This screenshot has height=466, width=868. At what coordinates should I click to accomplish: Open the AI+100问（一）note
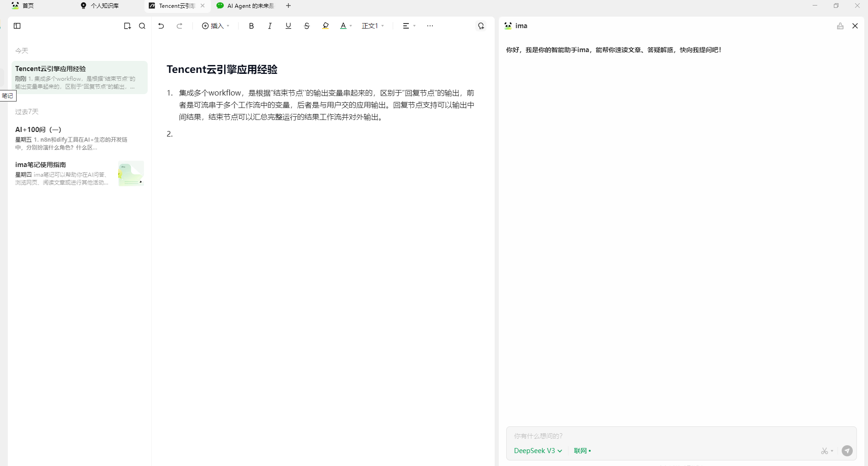coord(79,138)
